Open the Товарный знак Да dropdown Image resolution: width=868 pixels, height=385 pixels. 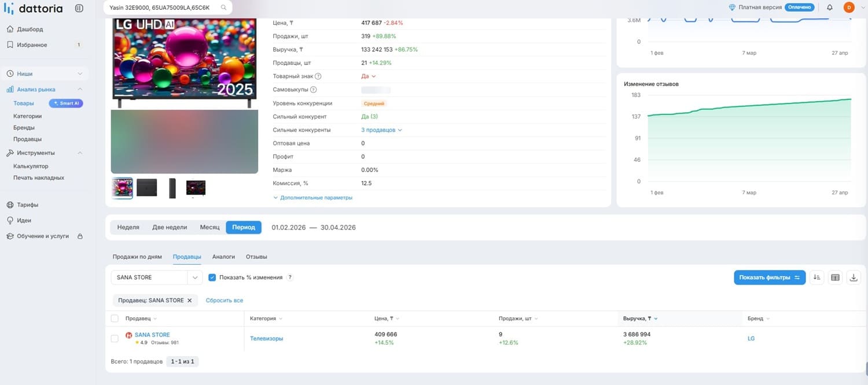pos(369,76)
